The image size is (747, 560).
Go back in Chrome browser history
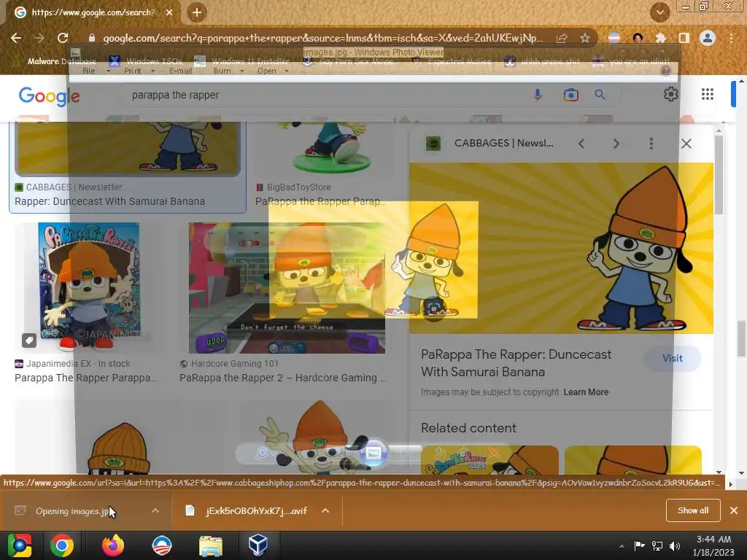(x=16, y=38)
